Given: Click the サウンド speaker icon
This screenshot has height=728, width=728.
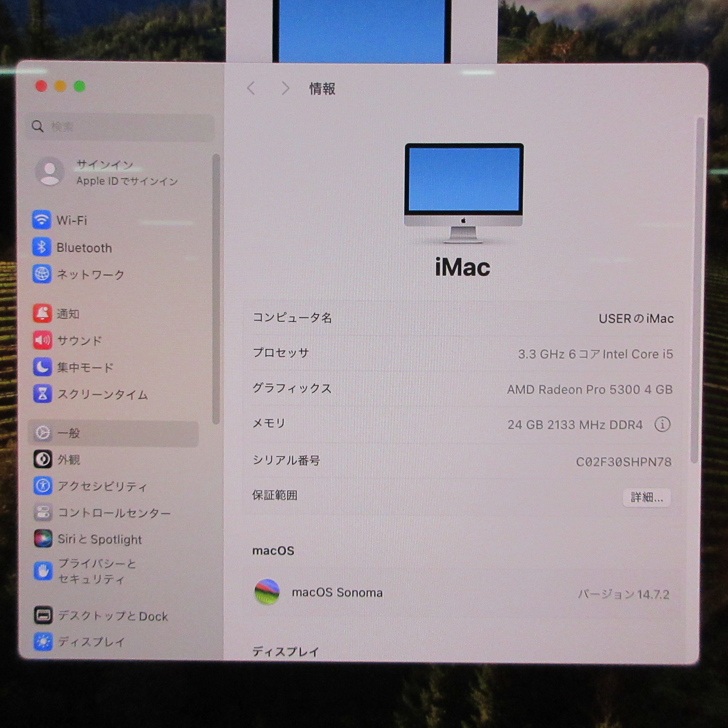Looking at the screenshot, I should coord(42,340).
